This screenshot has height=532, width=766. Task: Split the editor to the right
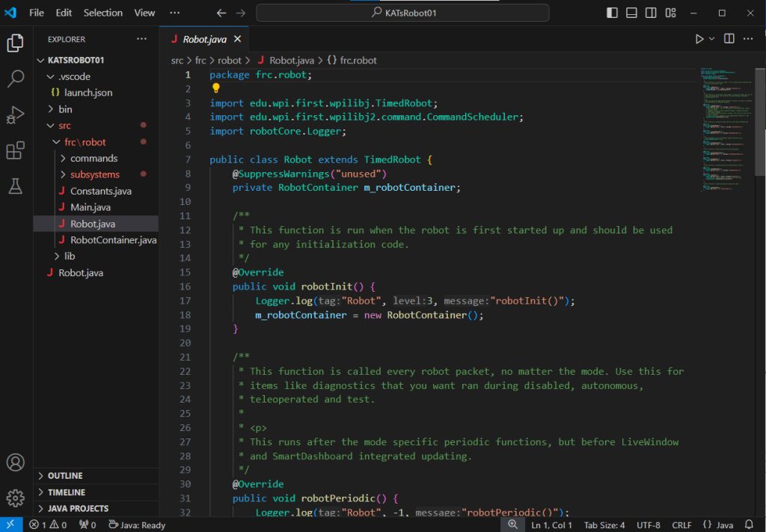(729, 39)
